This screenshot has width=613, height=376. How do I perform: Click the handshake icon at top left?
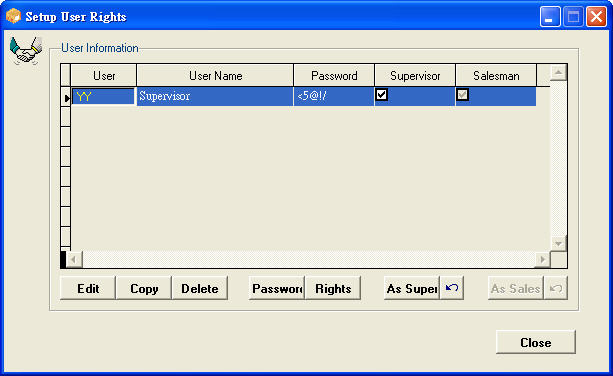click(x=26, y=51)
